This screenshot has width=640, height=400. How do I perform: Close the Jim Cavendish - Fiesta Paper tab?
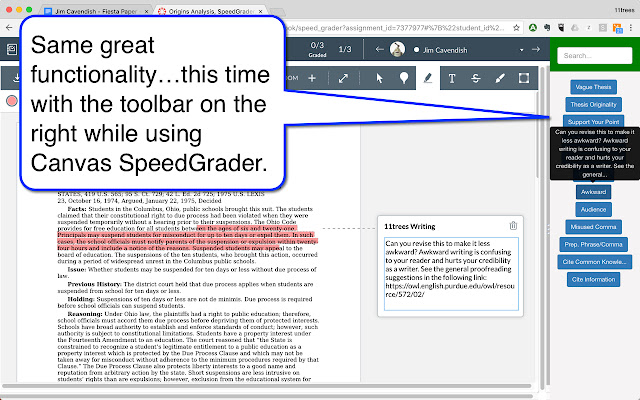(x=147, y=11)
